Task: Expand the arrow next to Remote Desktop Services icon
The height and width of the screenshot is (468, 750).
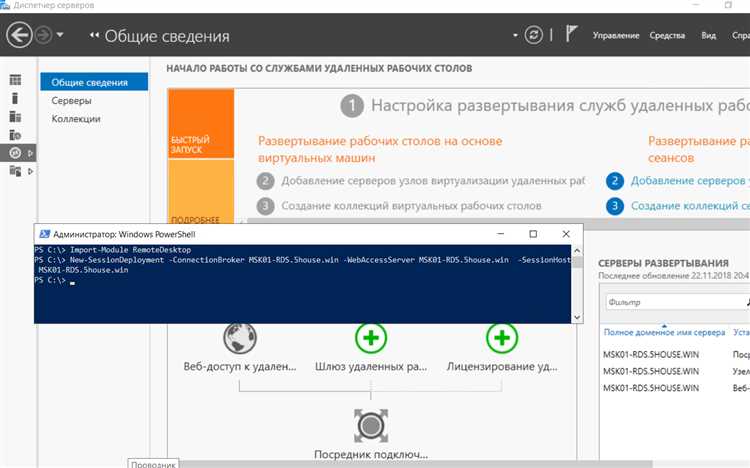Action: (x=30, y=153)
